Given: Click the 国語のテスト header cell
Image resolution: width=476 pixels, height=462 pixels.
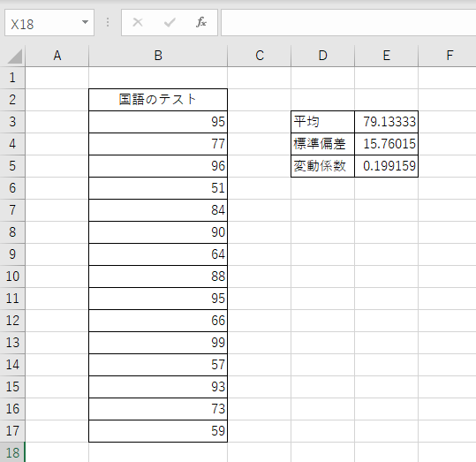Looking at the screenshot, I should pos(158,100).
